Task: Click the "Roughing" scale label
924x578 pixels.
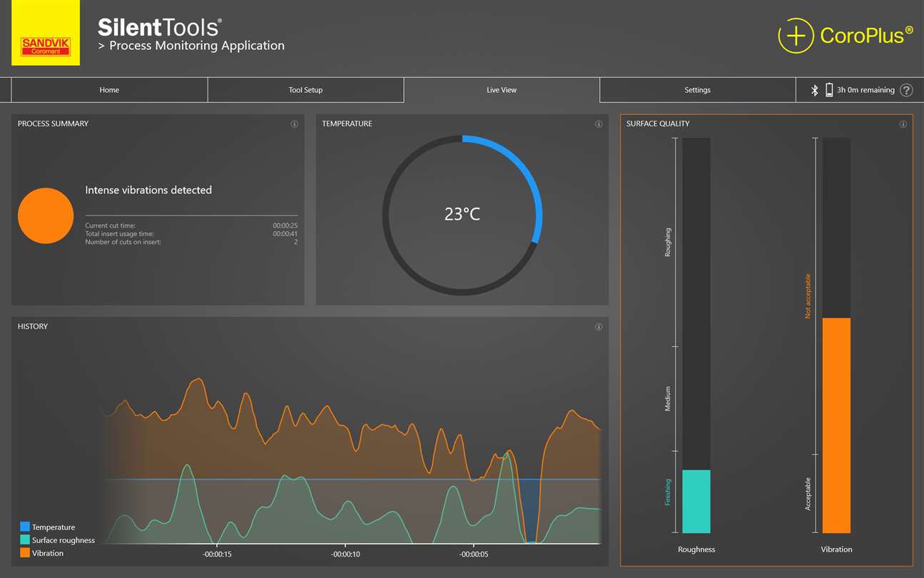Action: (x=668, y=243)
